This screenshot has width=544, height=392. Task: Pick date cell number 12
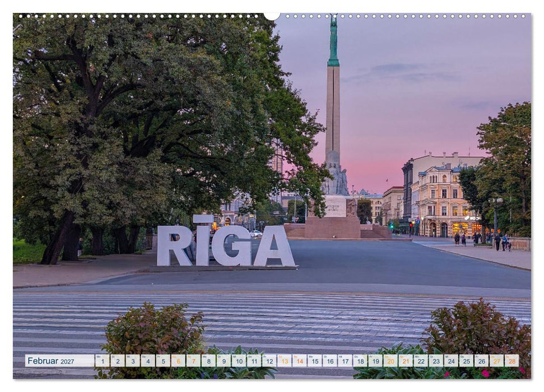(269, 361)
